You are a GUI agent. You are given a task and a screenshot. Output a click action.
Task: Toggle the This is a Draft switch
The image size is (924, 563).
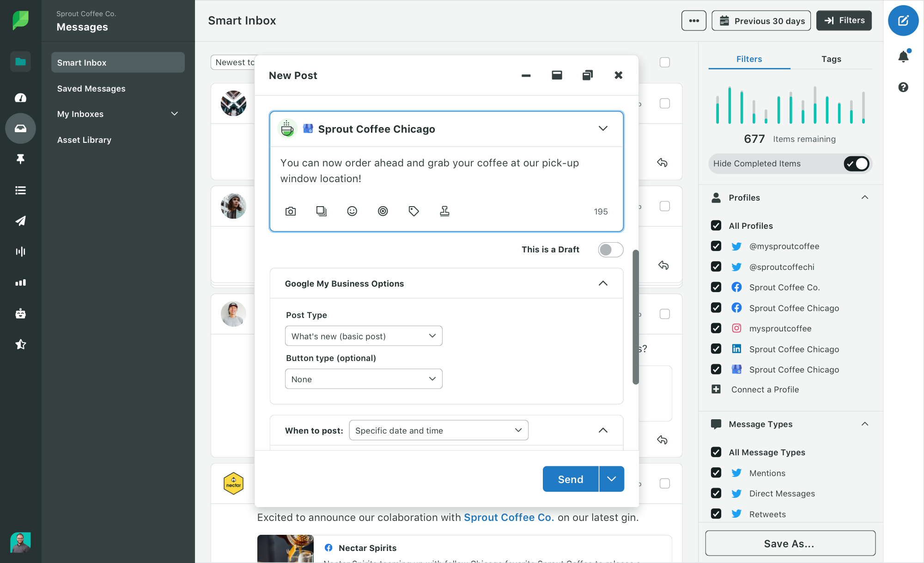610,250
